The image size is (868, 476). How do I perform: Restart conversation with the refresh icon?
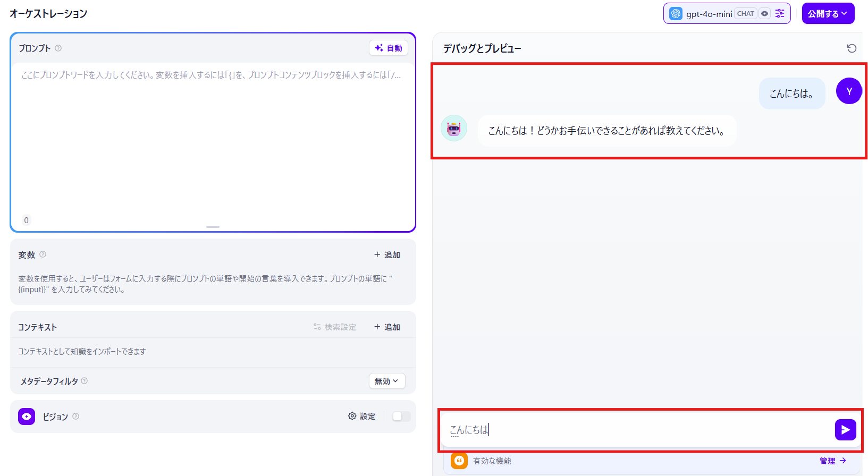click(852, 48)
